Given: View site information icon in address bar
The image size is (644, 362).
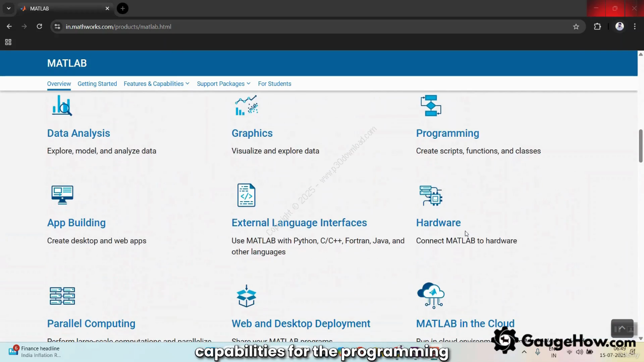Looking at the screenshot, I should [x=57, y=27].
